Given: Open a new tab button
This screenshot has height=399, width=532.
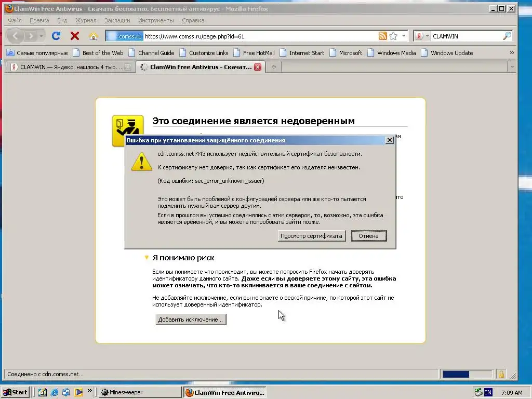Looking at the screenshot, I should (273, 67).
